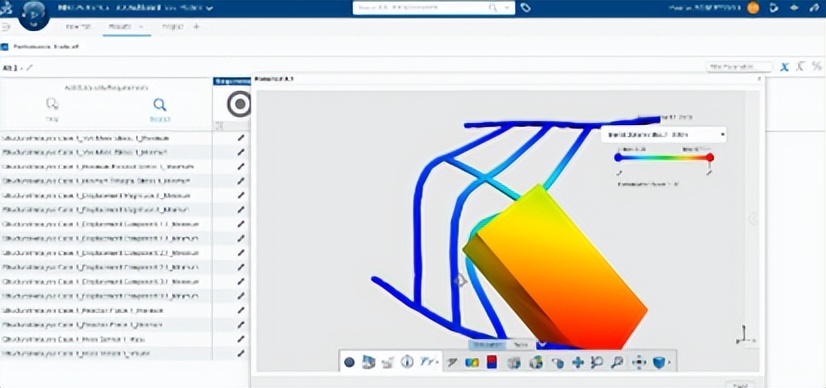Edit the first Von Mises Stress row pencil
826x388 pixels.
[x=241, y=138]
